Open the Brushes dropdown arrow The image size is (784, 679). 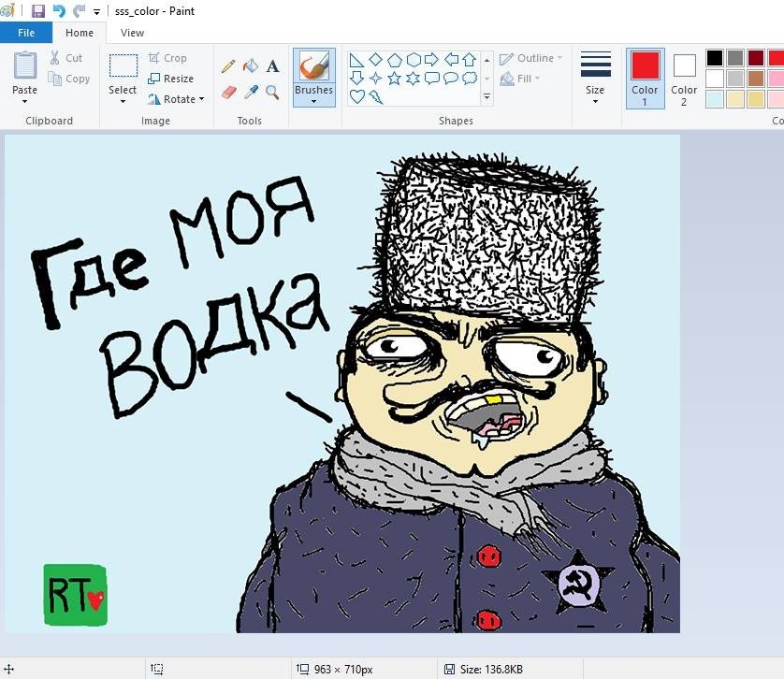[x=313, y=101]
